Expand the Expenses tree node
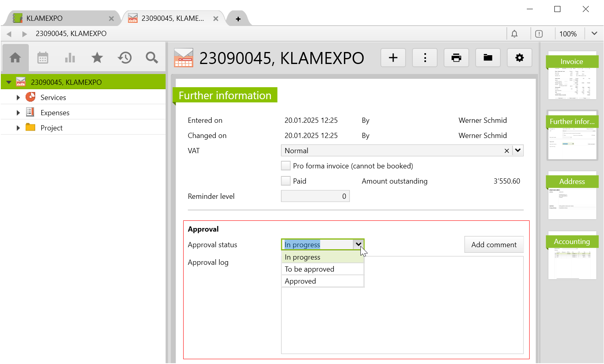 (18, 113)
